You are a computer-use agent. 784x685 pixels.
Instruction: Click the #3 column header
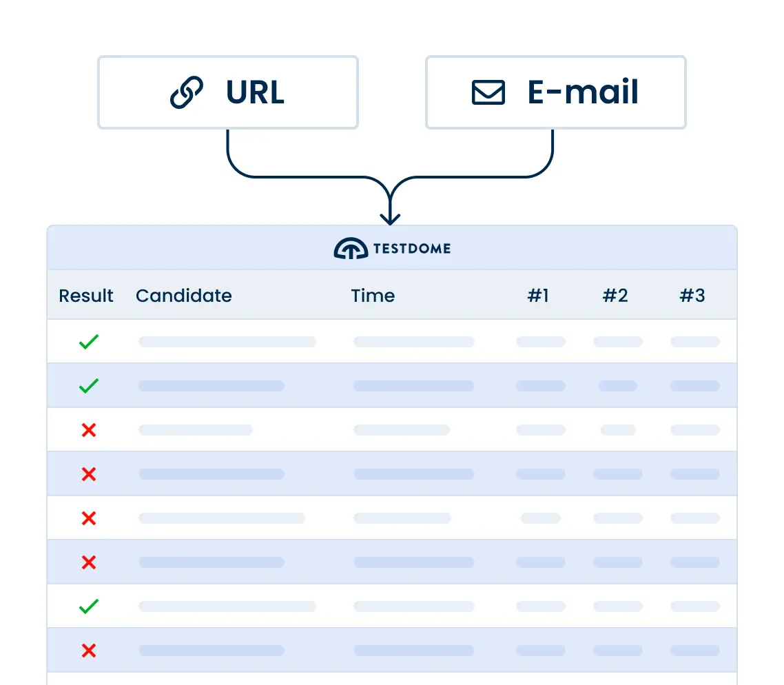pyautogui.click(x=692, y=296)
